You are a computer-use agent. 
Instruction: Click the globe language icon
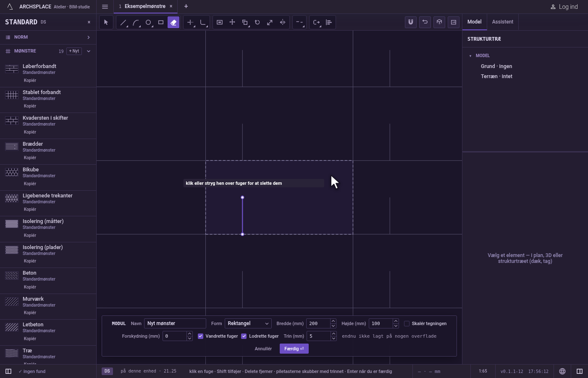[562, 371]
